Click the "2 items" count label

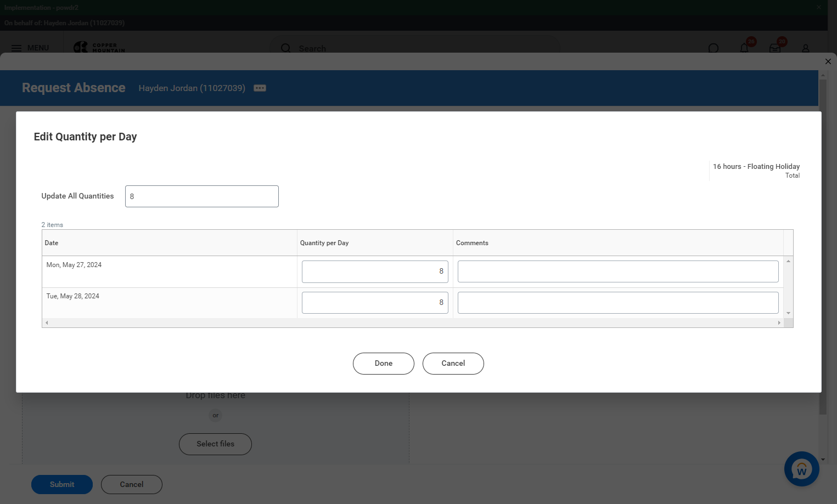52,225
